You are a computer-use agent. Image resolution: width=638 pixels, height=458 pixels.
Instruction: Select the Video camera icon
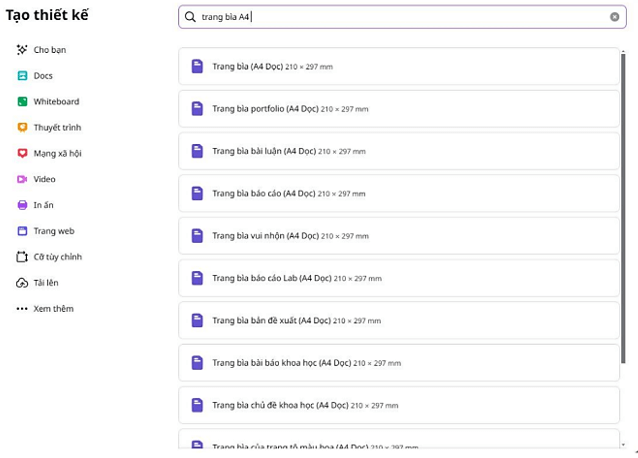[x=22, y=179]
